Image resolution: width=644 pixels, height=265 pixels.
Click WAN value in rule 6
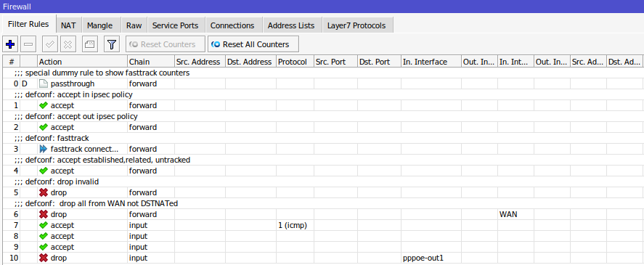508,214
